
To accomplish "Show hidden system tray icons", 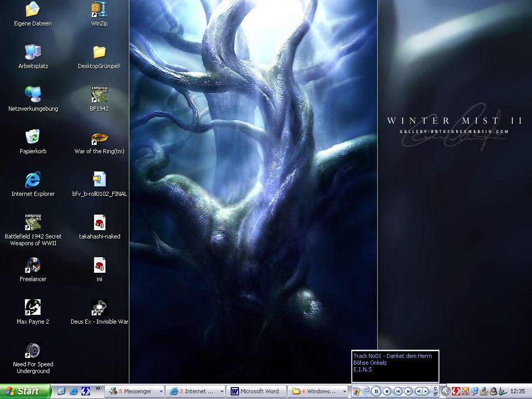I will click(446, 391).
